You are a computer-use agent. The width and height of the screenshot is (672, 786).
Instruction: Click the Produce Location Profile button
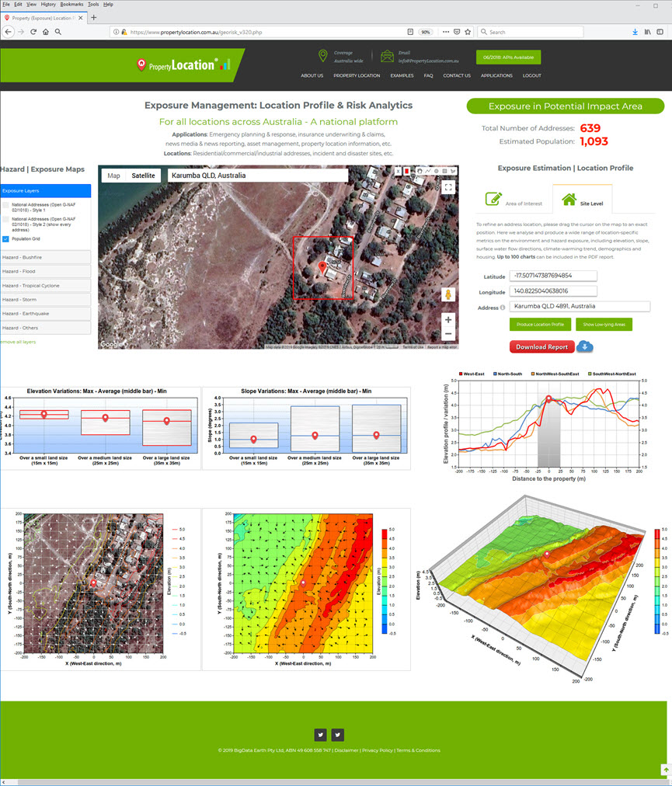541,324
